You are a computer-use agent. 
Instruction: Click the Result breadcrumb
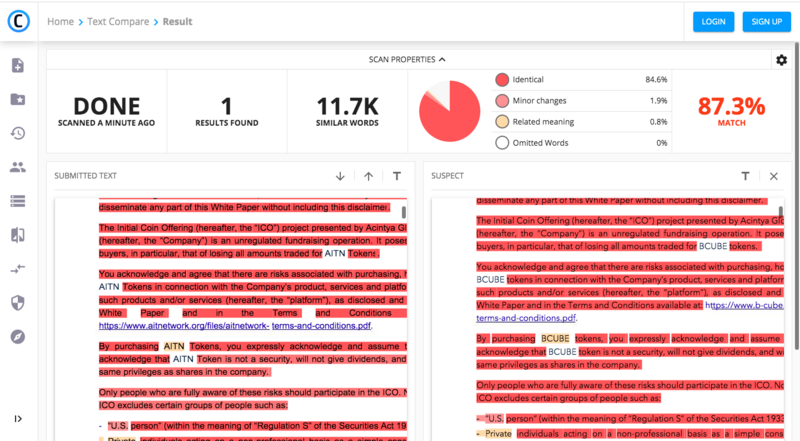coord(178,21)
